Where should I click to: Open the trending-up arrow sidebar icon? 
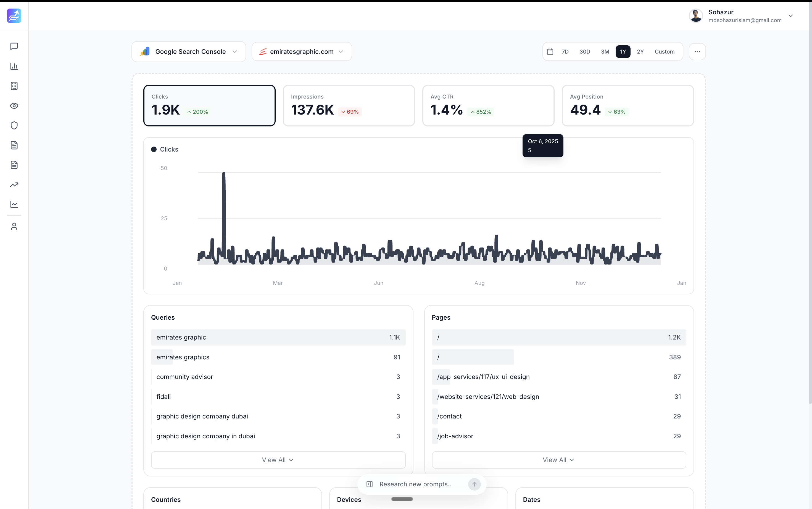[x=14, y=185]
